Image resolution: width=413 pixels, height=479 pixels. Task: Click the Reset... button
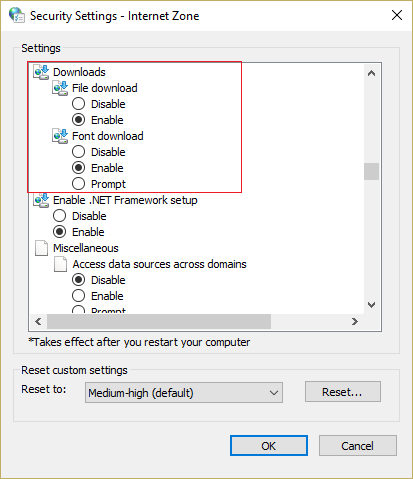(x=343, y=392)
